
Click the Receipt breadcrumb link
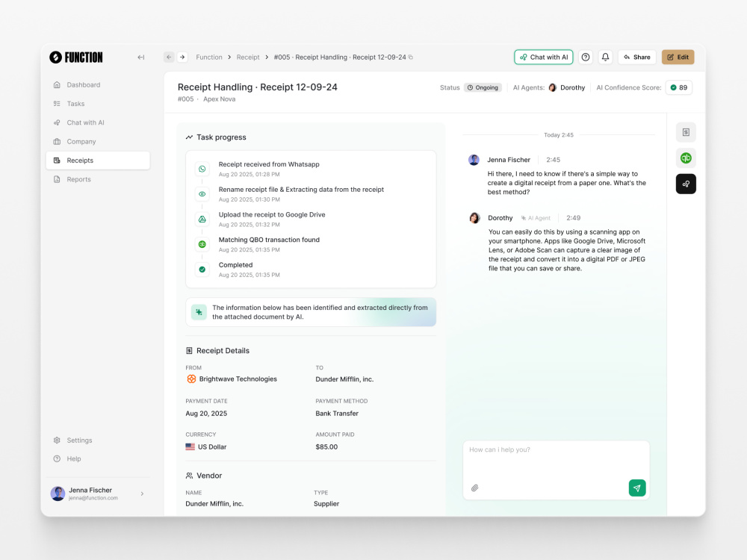point(248,57)
